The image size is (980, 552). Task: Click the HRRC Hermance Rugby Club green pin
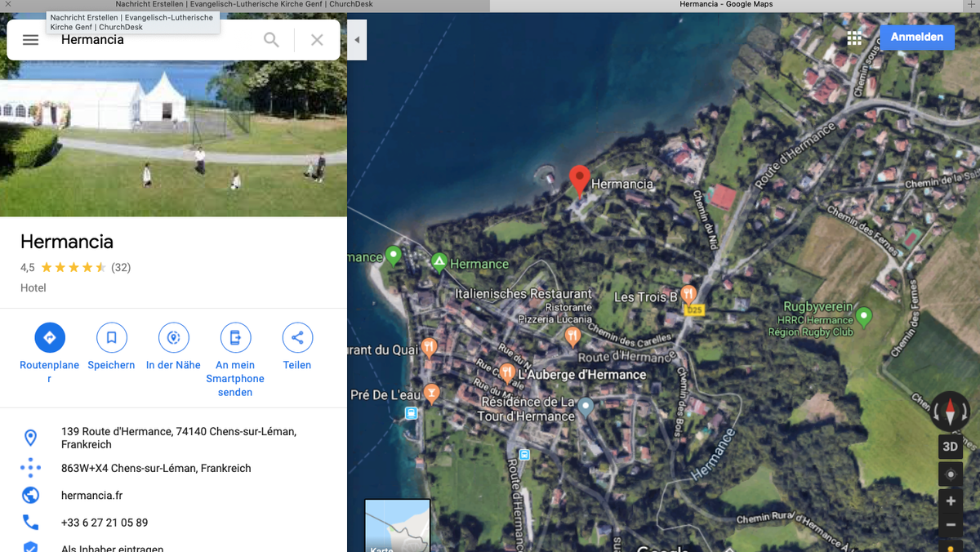[x=864, y=315]
